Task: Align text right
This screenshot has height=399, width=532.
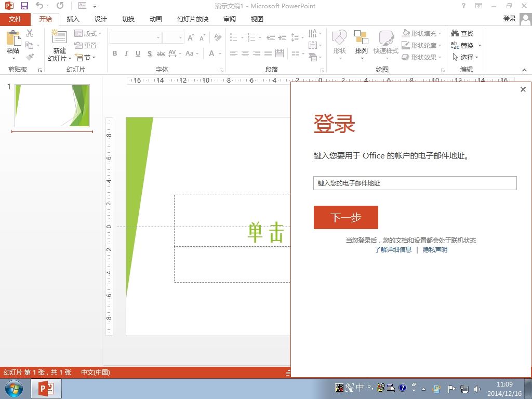Action: [x=257, y=54]
